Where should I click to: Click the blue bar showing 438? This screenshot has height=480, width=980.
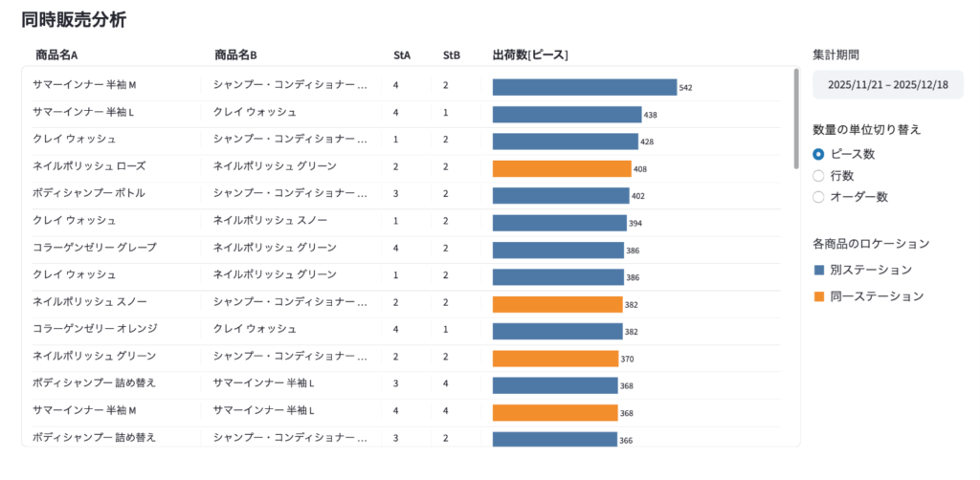pos(567,115)
